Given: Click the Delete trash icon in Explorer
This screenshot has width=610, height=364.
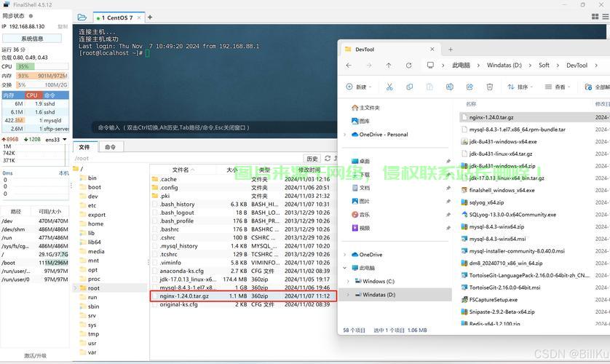Looking at the screenshot, I should click(x=490, y=87).
